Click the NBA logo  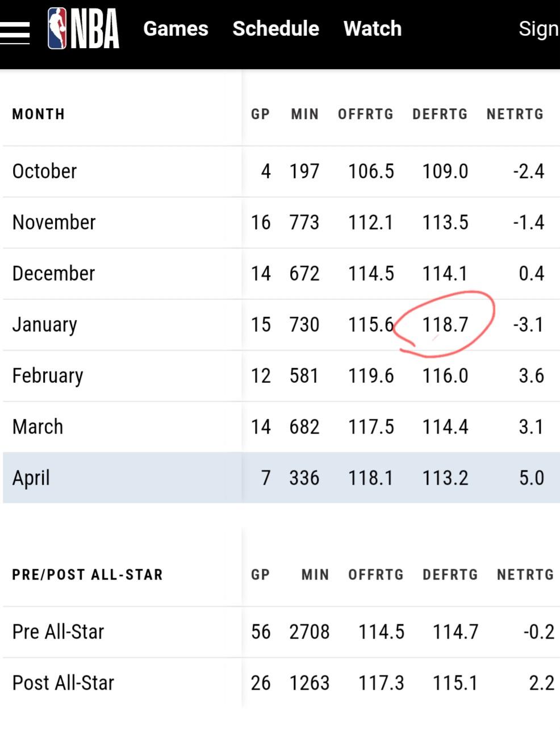pos(83,28)
